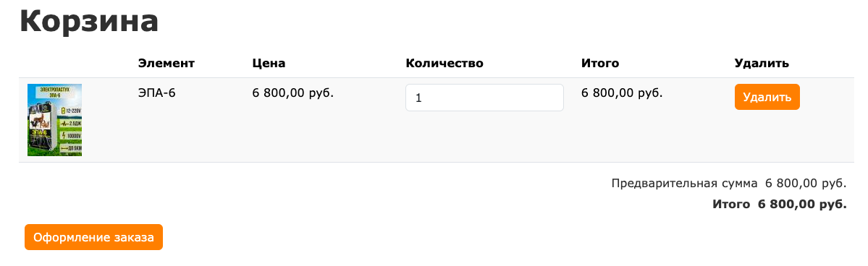This screenshot has height=266, width=868.
Task: Click the Электропастух title inside product image
Action: click(55, 90)
